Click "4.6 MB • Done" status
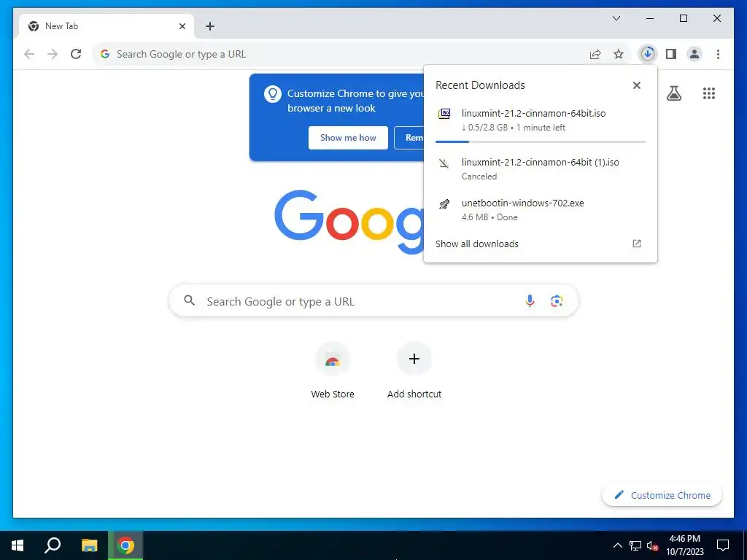This screenshot has width=747, height=560. pos(489,217)
